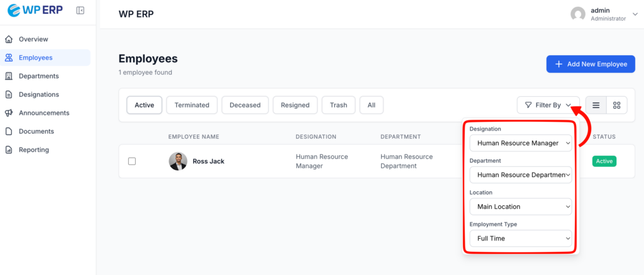Open Ross Jack's profile photo
This screenshot has height=275, width=644.
click(x=178, y=161)
